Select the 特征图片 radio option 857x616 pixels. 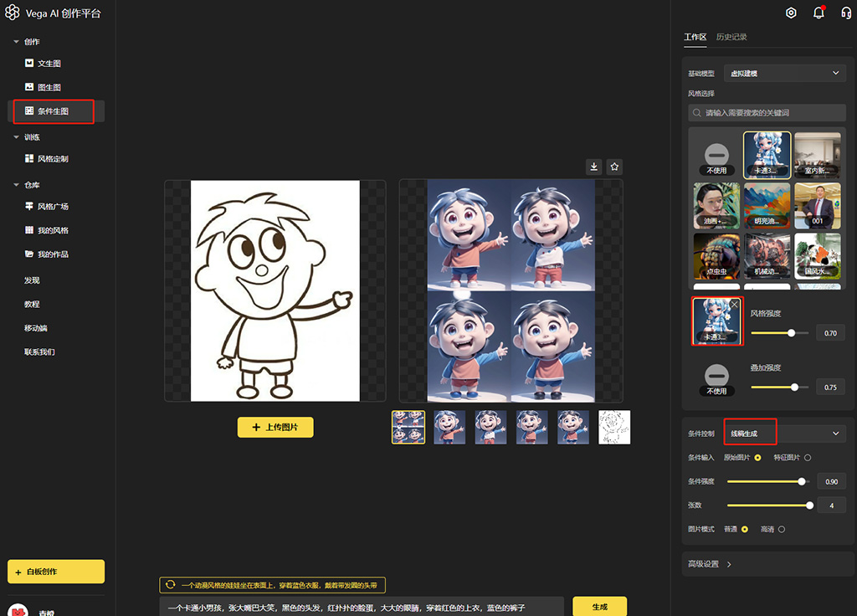[808, 457]
